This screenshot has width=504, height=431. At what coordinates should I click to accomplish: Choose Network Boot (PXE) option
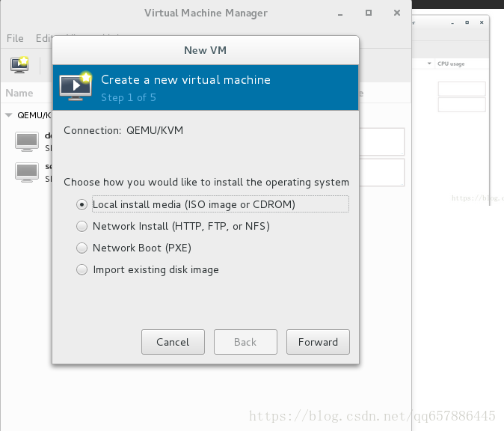point(82,248)
